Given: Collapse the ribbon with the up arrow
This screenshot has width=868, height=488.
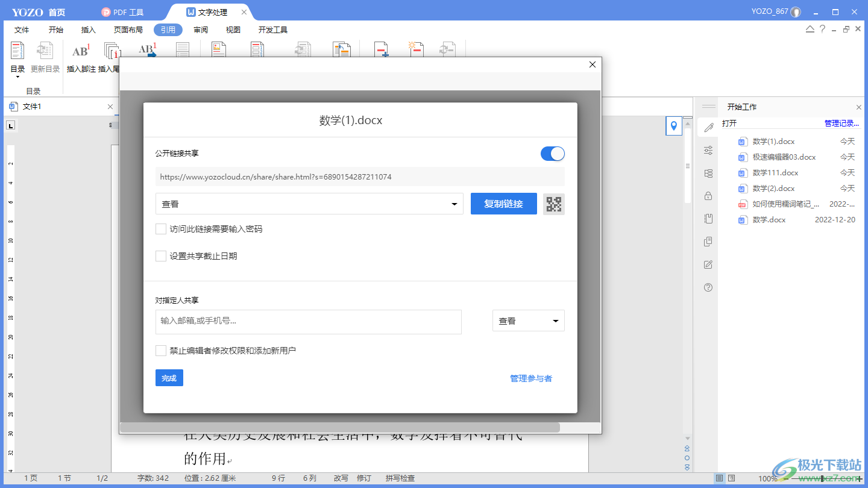Looking at the screenshot, I should point(810,30).
